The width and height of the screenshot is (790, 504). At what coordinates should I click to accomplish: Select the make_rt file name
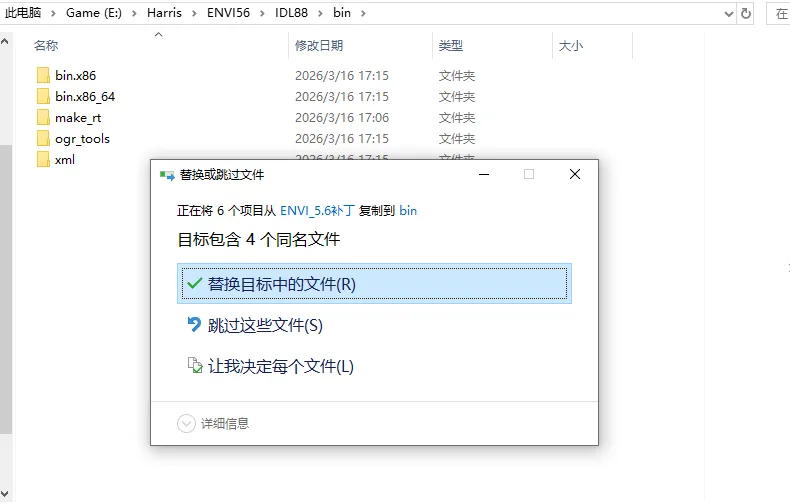78,118
